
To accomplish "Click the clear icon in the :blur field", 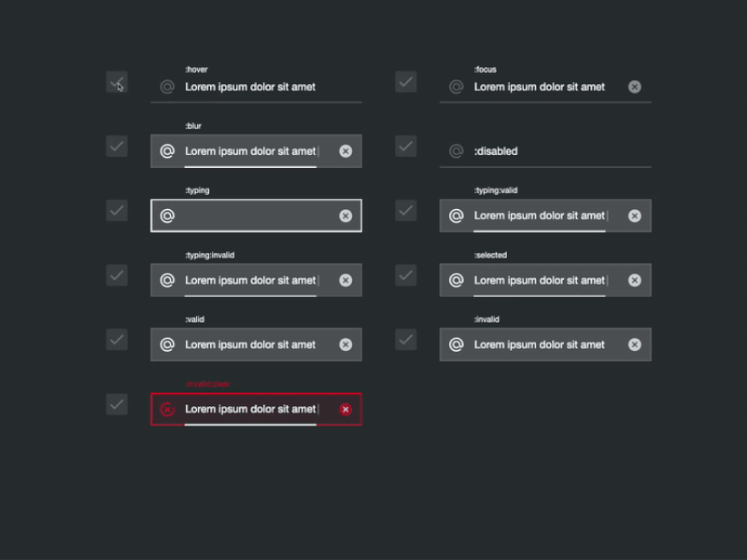I will (x=345, y=151).
